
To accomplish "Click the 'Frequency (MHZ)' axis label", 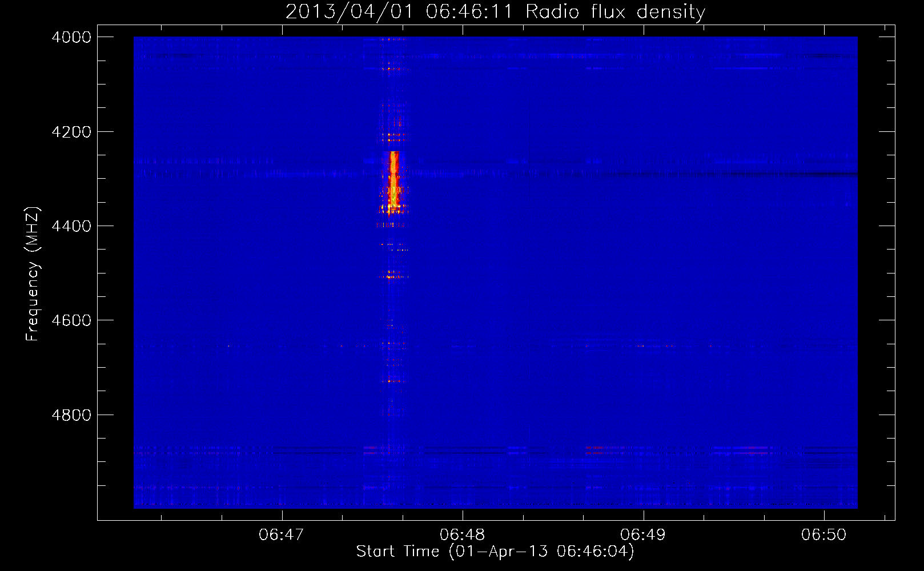I will (x=33, y=274).
